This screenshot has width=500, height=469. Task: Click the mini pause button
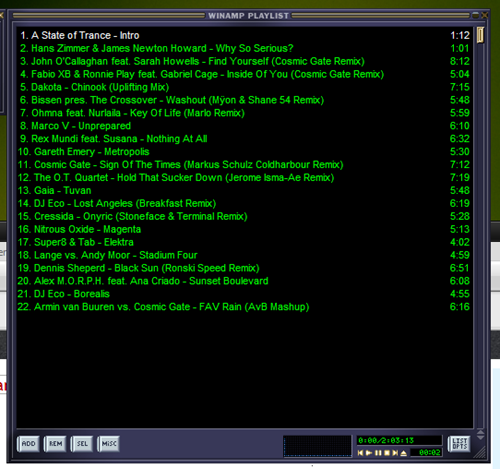[x=378, y=453]
